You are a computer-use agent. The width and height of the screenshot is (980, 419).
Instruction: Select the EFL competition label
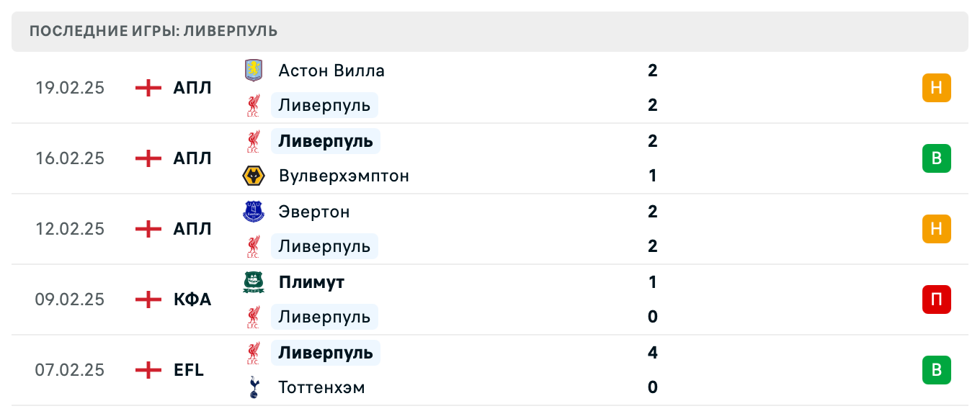pyautogui.click(x=190, y=370)
